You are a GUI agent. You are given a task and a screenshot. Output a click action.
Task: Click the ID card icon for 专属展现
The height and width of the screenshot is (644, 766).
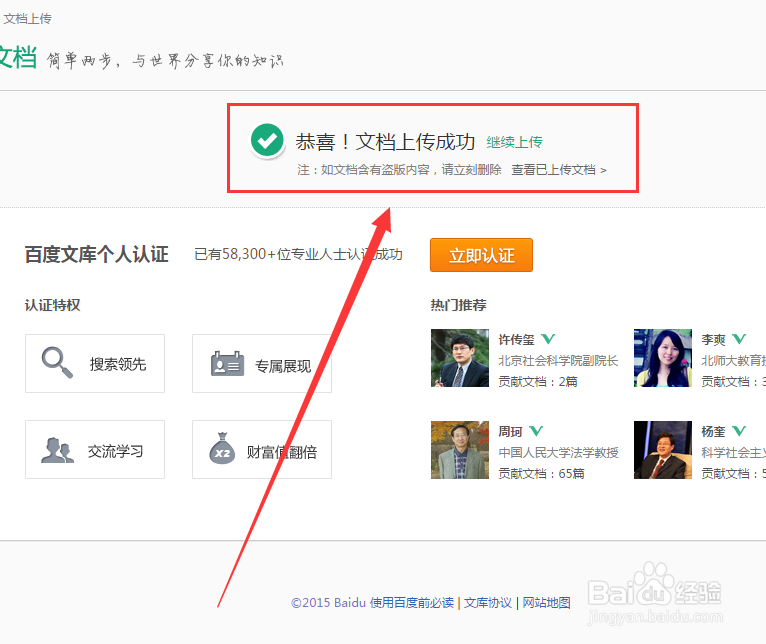coord(227,364)
